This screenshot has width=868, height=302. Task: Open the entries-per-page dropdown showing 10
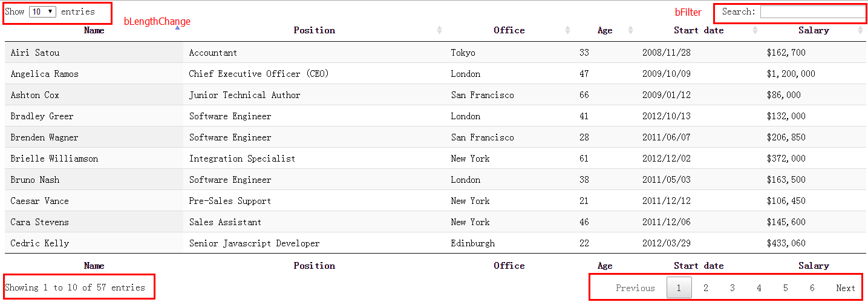42,11
